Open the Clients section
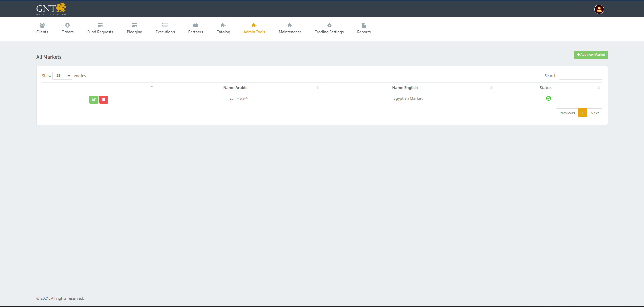Viewport: 644px width, 307px height. pos(42,28)
